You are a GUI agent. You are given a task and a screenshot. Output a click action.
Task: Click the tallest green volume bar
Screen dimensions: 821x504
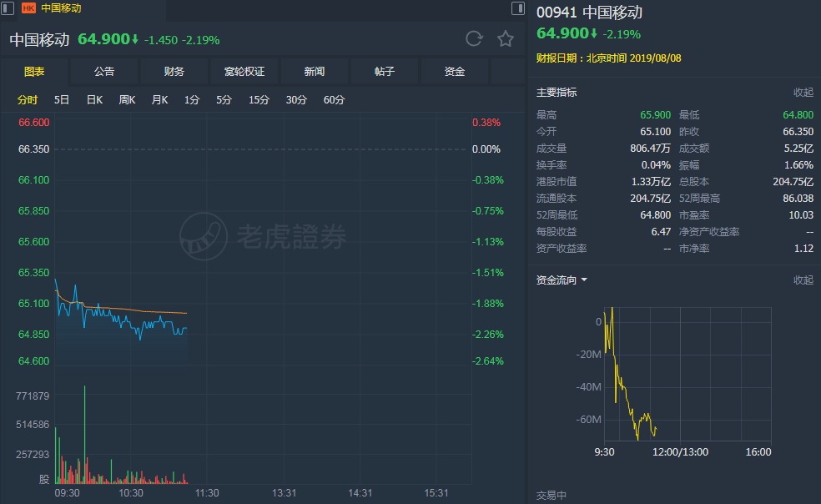[x=85, y=435]
